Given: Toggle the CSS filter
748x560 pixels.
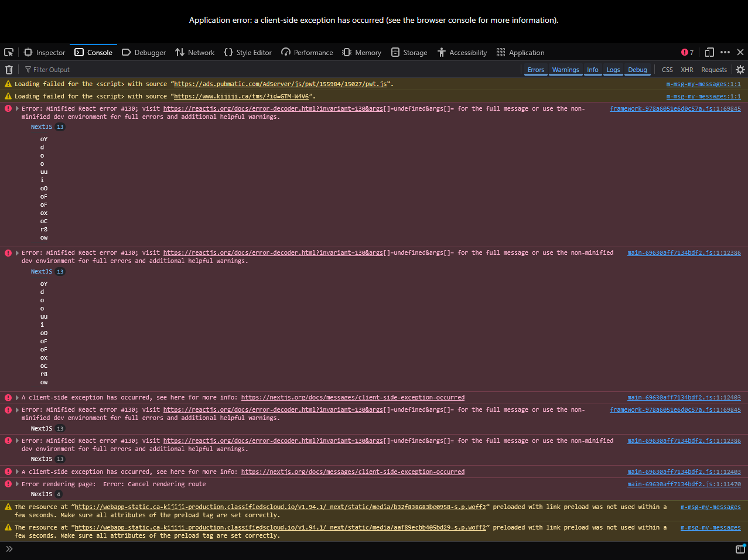Looking at the screenshot, I should click(667, 70).
